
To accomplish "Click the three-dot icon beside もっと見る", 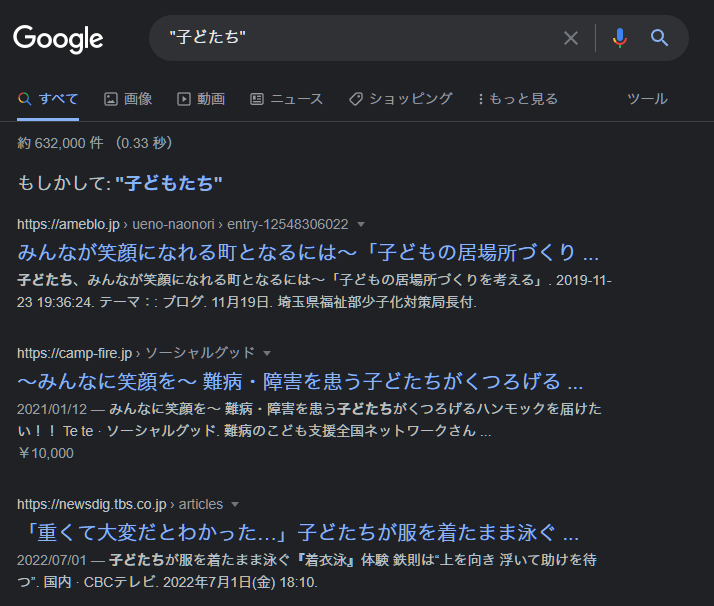I will coord(480,99).
